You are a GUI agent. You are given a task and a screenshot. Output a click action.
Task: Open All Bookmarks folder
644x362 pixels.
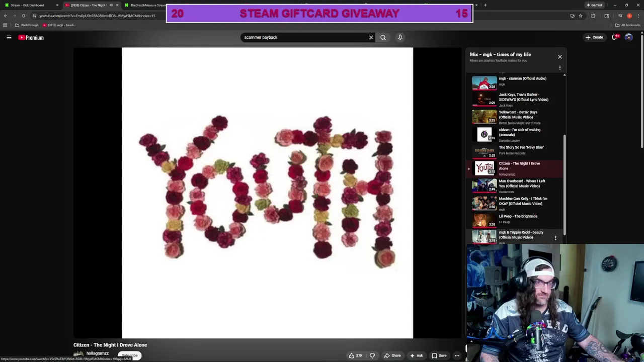point(627,25)
